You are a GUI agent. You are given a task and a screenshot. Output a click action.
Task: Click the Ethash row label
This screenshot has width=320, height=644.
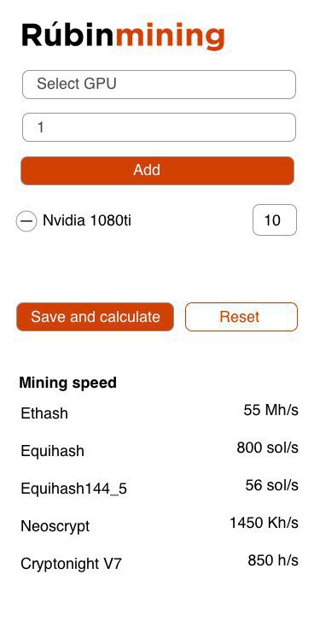pyautogui.click(x=44, y=413)
